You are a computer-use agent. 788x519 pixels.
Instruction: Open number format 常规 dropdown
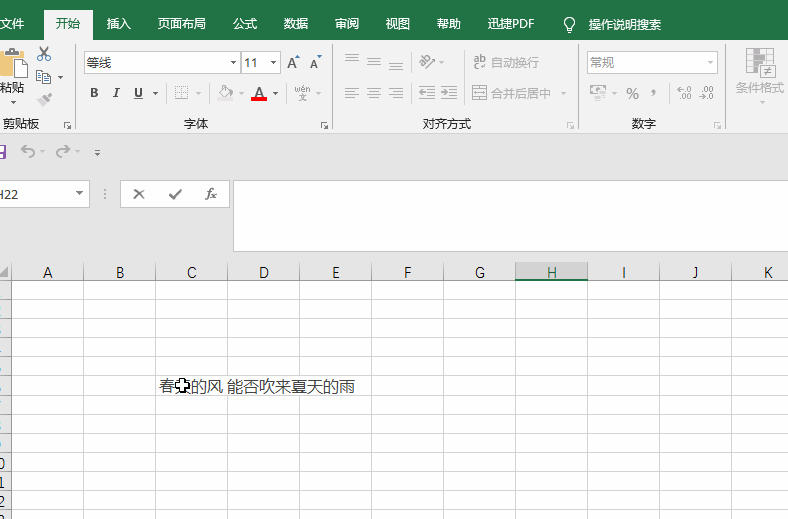tap(710, 63)
